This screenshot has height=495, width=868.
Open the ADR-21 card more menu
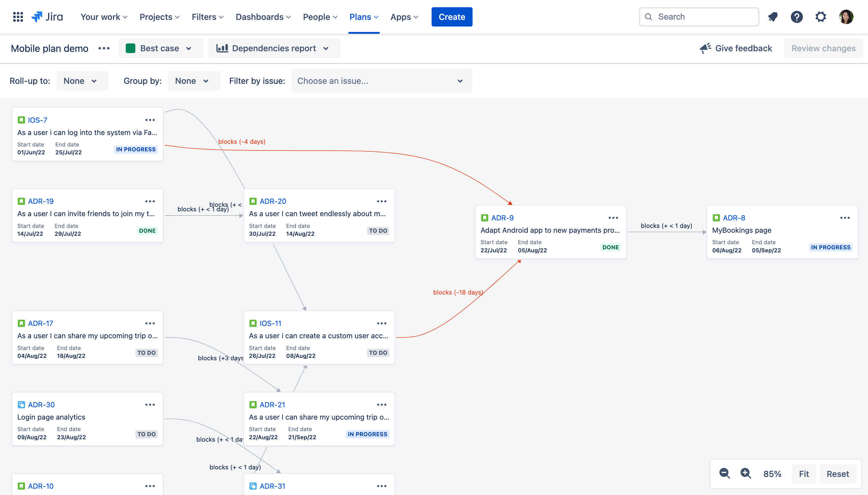382,405
